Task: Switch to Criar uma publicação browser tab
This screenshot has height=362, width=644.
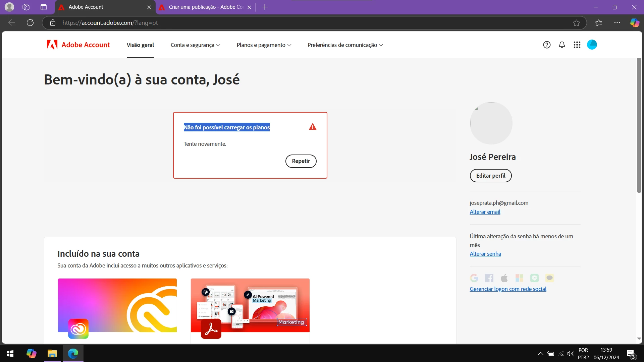Action: 205,7
